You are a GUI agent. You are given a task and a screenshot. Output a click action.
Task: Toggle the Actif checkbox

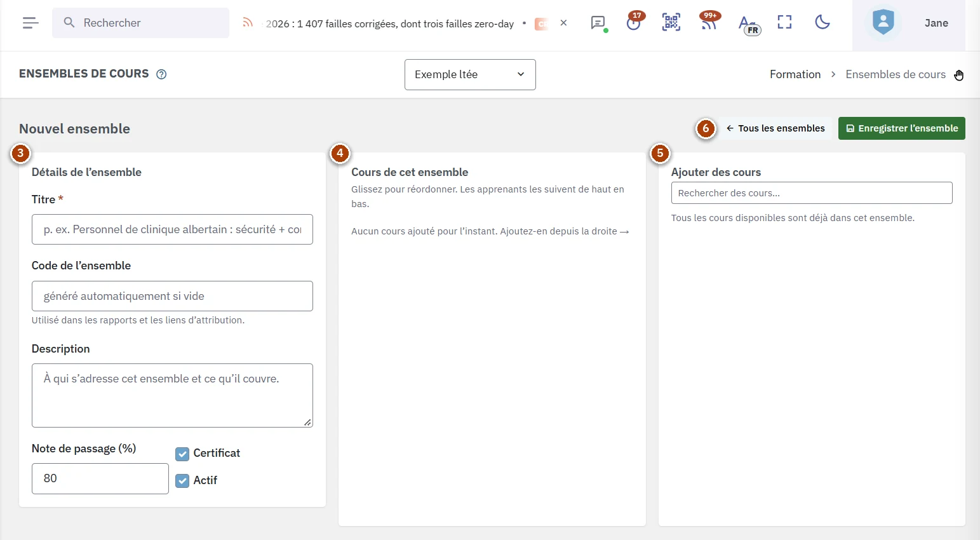coord(182,481)
